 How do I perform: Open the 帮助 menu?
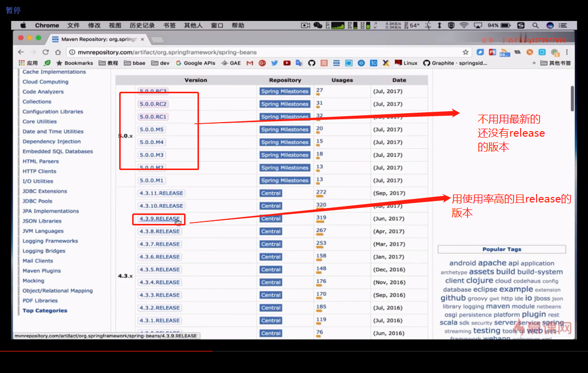coord(238,25)
